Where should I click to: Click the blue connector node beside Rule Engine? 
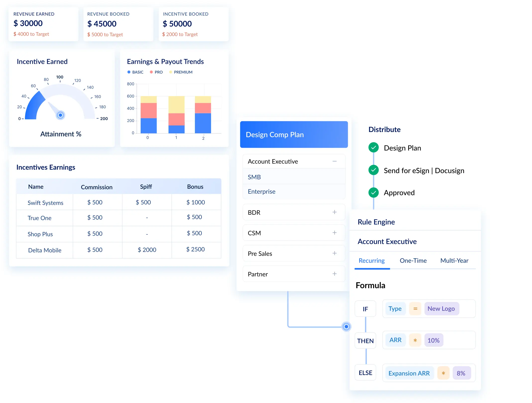(x=346, y=327)
